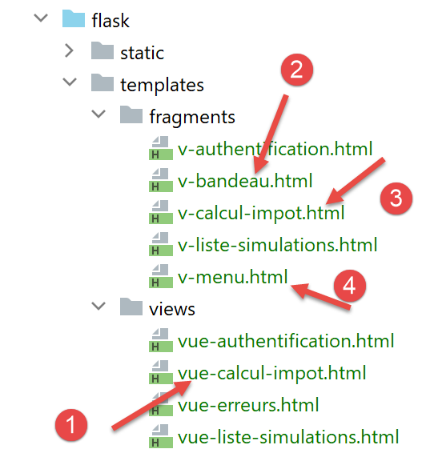Click the HTML icon beside vue-authentification.html
Image resolution: width=426 pixels, height=453 pixels.
(x=161, y=340)
